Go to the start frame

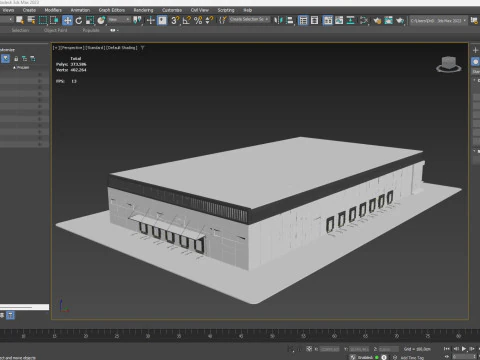[x=447, y=349]
